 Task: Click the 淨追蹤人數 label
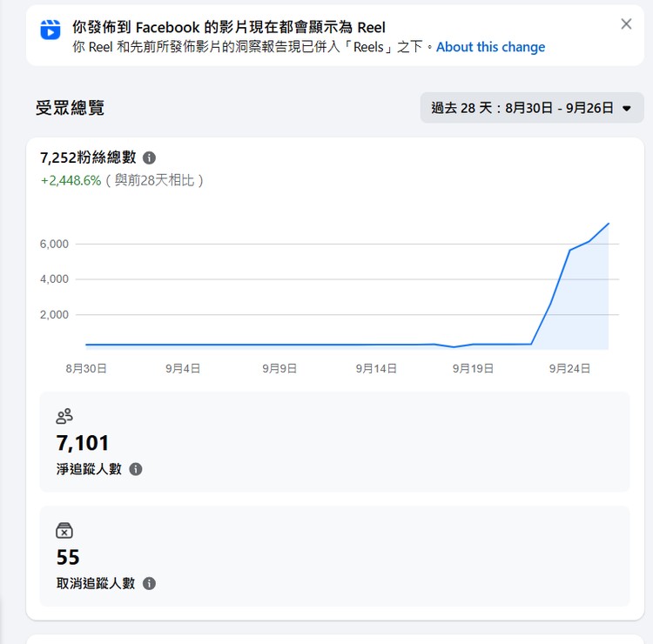click(89, 469)
